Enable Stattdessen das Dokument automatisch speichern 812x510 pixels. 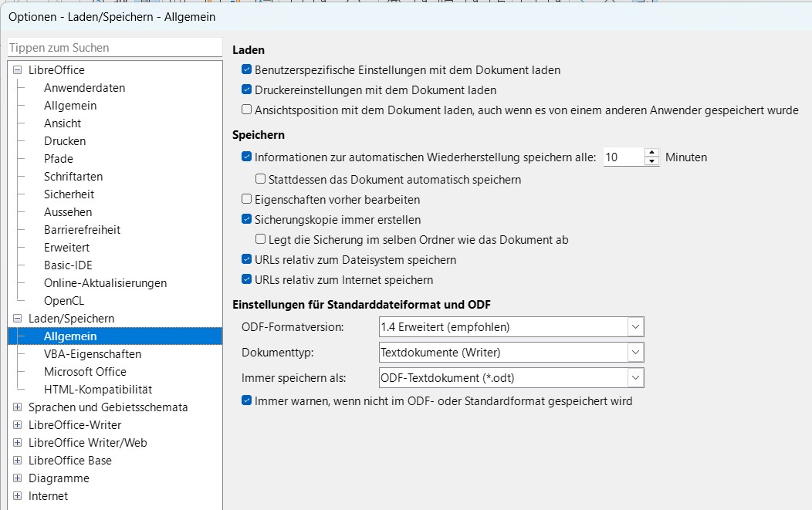coord(260,179)
